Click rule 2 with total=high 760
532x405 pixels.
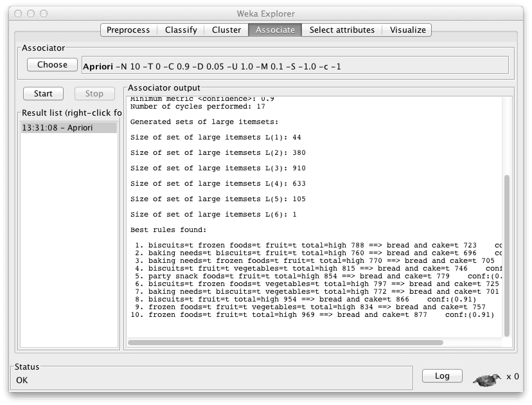pyautogui.click(x=318, y=253)
